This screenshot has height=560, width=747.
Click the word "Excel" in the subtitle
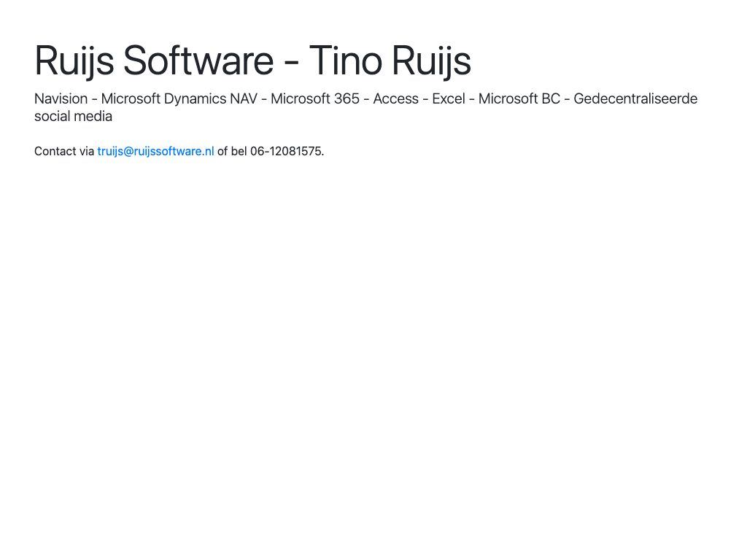point(448,98)
